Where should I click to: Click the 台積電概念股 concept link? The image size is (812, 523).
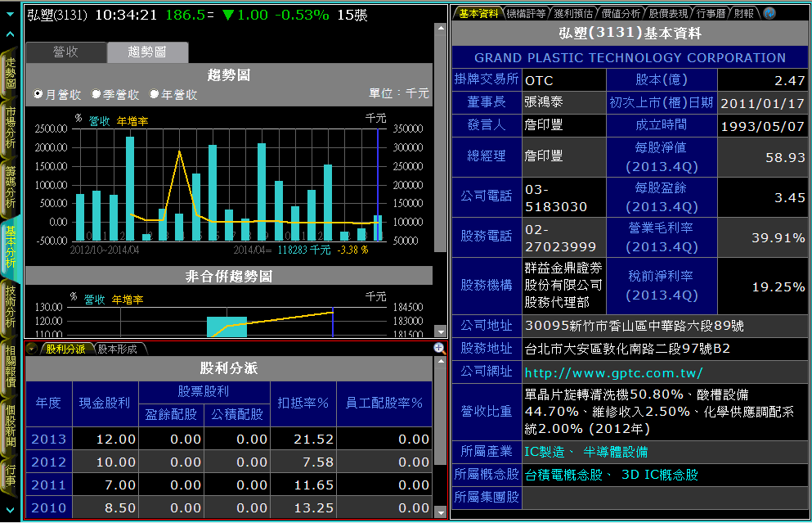564,475
